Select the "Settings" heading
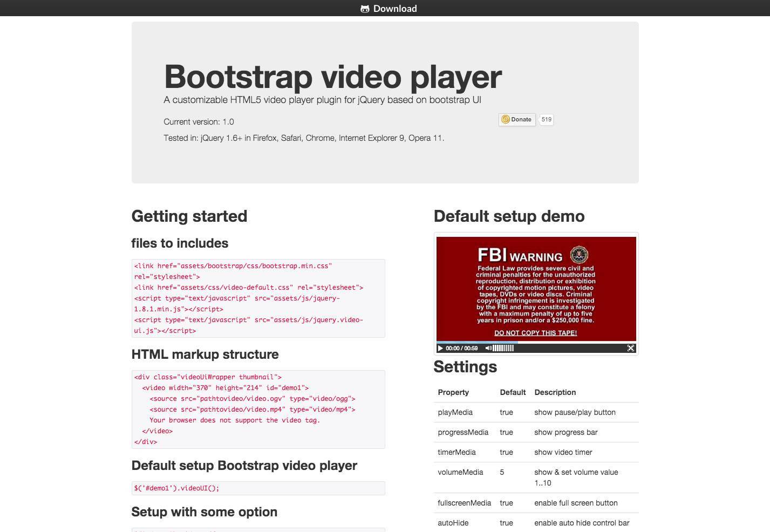Viewport: 770px width, 532px height. click(465, 367)
